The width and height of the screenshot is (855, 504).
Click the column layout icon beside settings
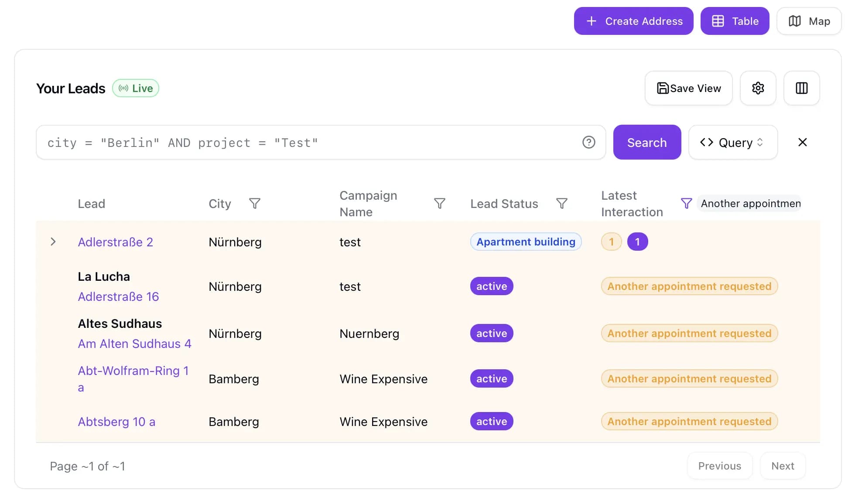(801, 88)
